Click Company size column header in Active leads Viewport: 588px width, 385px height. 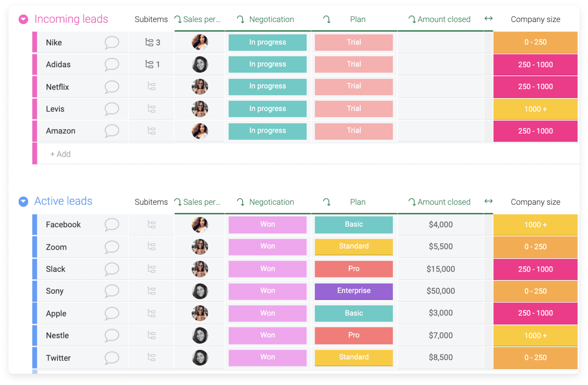(x=535, y=202)
